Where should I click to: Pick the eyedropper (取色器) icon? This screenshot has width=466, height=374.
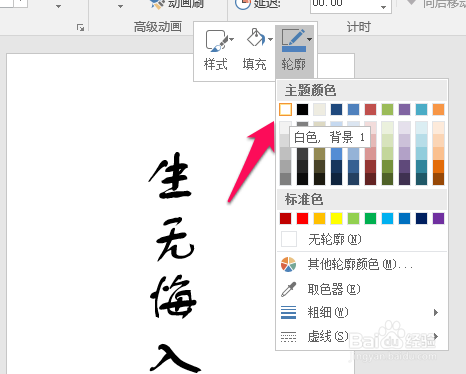[288, 289]
